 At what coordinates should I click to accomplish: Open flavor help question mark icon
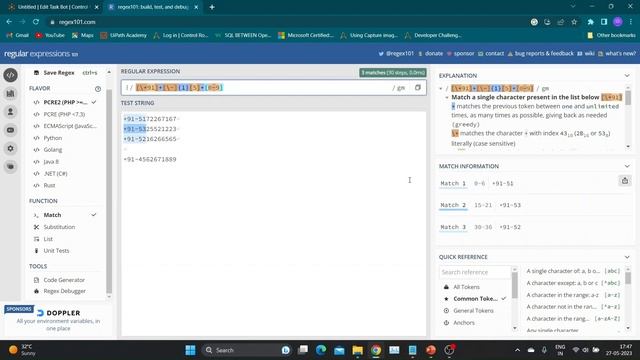[98, 89]
